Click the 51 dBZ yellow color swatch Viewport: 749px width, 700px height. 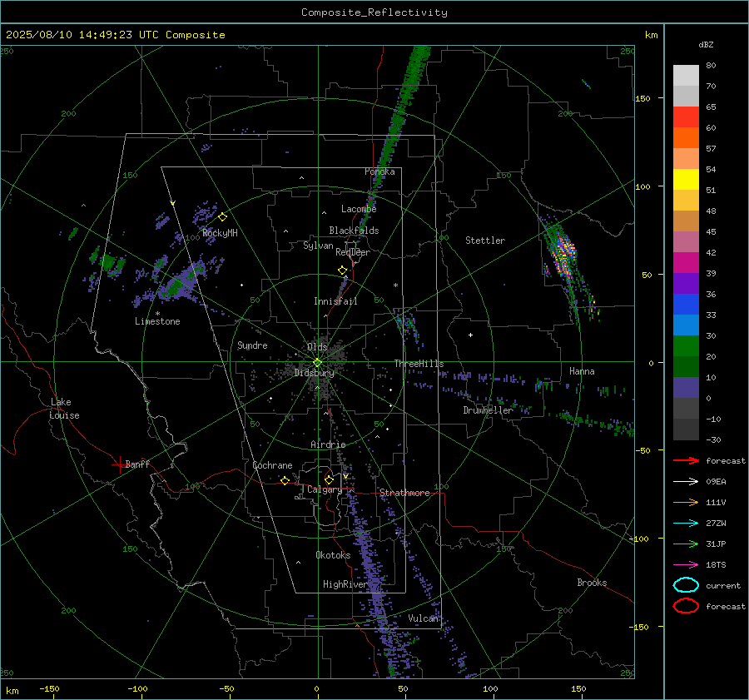coord(686,179)
